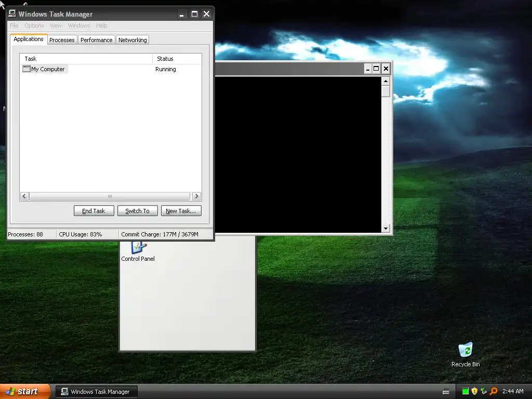
Task: Close the black window
Action: 386,69
